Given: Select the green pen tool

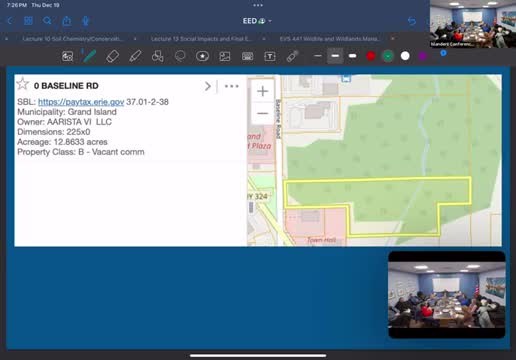Looking at the screenshot, I should (89, 56).
